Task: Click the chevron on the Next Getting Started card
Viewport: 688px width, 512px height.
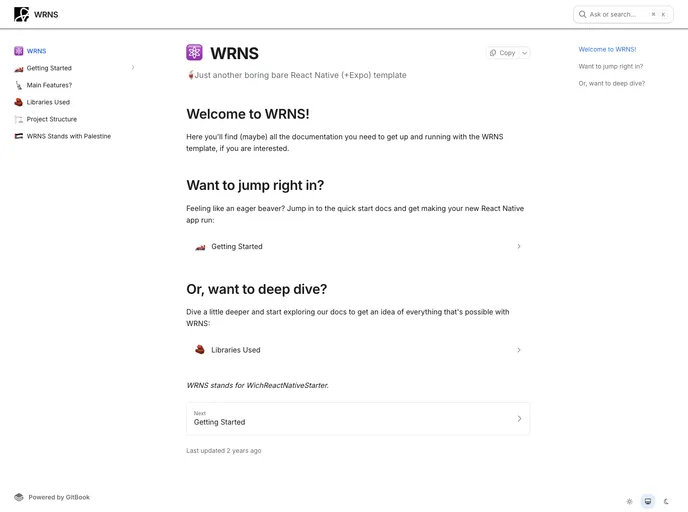Action: [519, 419]
